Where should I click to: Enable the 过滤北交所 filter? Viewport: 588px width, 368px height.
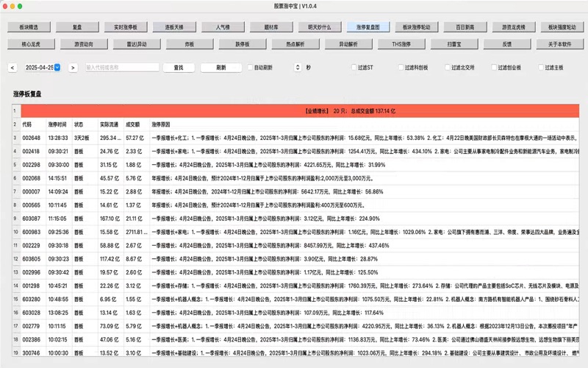(x=448, y=68)
